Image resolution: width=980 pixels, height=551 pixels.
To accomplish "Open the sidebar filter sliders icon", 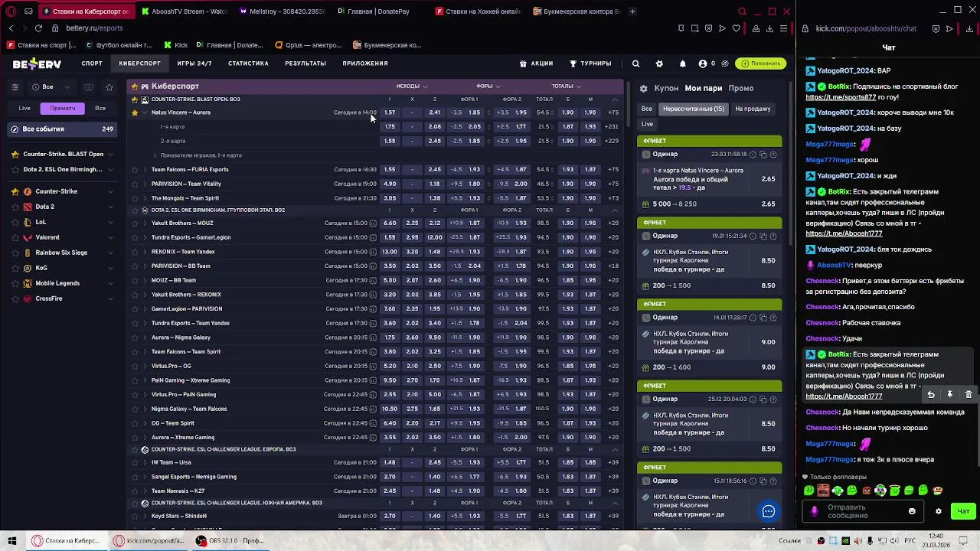I will point(15,86).
